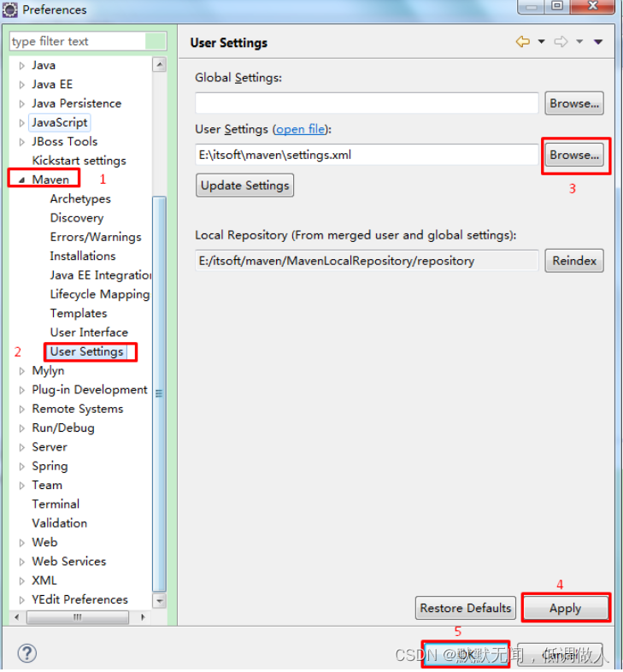Collapse the Maven tree node
623x672 pixels.
22,180
